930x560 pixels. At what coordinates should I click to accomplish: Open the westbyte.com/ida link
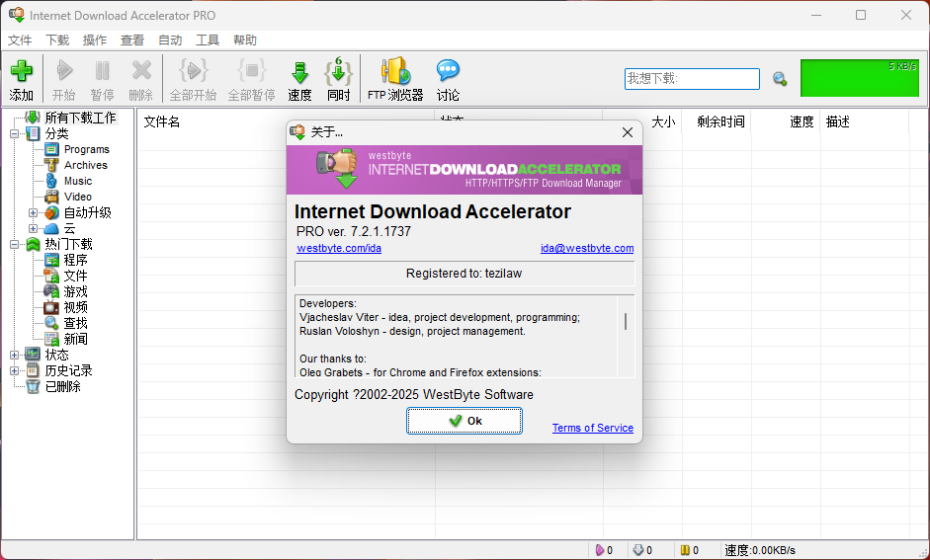coord(339,248)
